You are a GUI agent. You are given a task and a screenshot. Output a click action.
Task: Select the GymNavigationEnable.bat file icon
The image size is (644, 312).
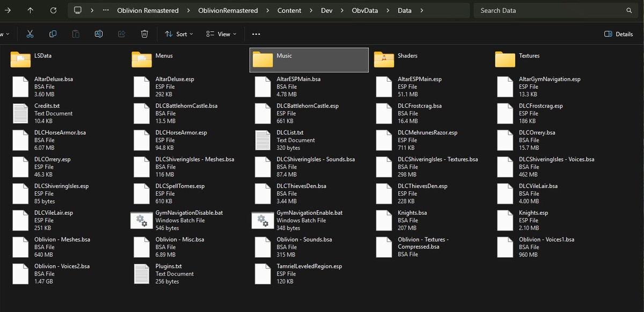(263, 220)
